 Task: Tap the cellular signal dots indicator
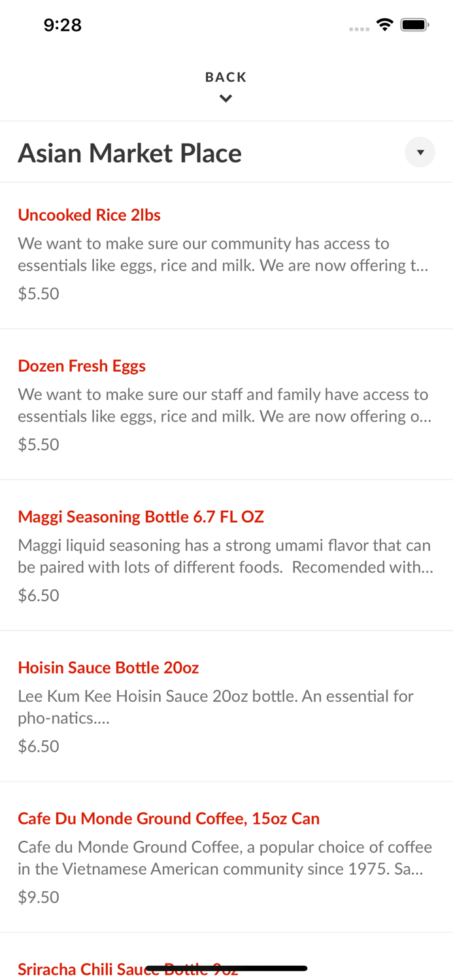(x=360, y=28)
